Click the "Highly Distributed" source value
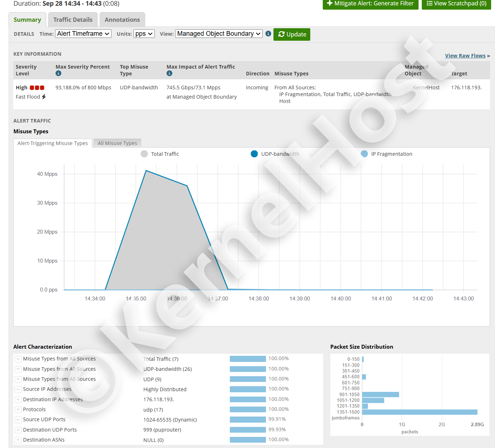The height and width of the screenshot is (448, 499). 165,389
